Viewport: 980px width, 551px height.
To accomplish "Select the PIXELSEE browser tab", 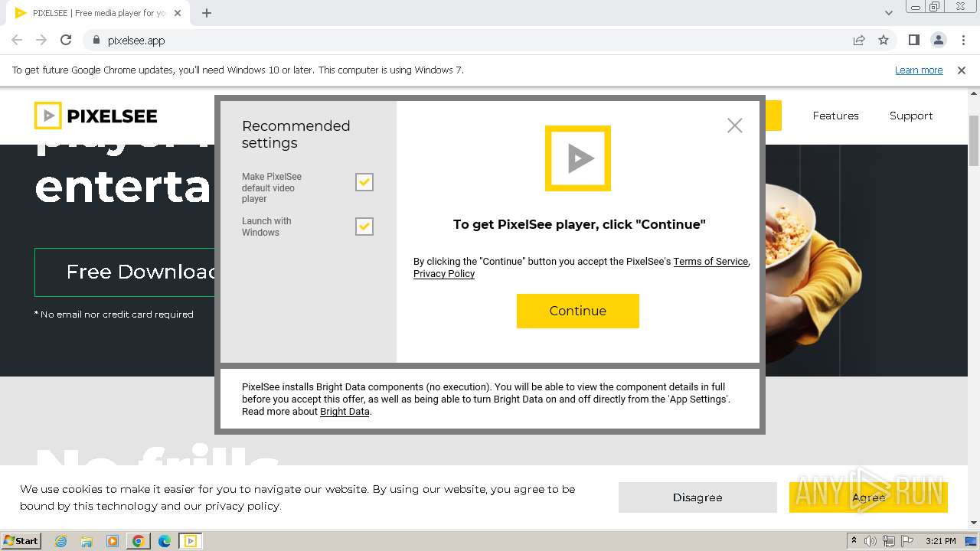I will coord(98,13).
